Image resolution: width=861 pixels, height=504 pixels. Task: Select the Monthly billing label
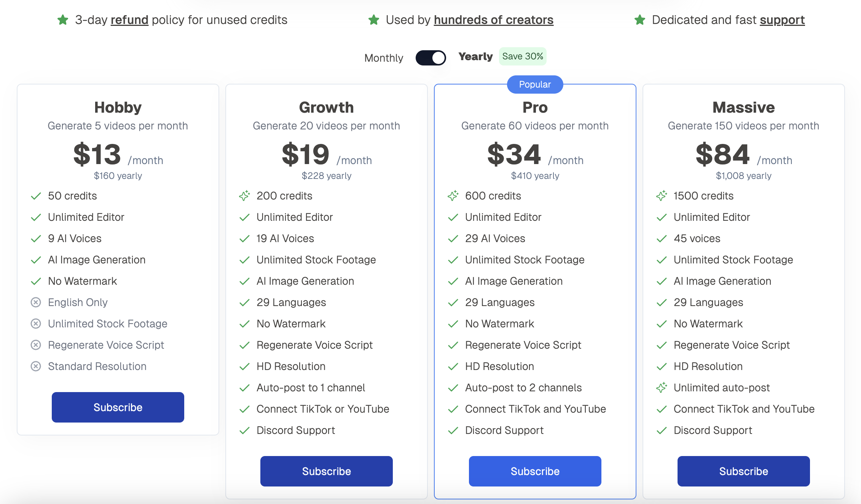[x=384, y=58]
